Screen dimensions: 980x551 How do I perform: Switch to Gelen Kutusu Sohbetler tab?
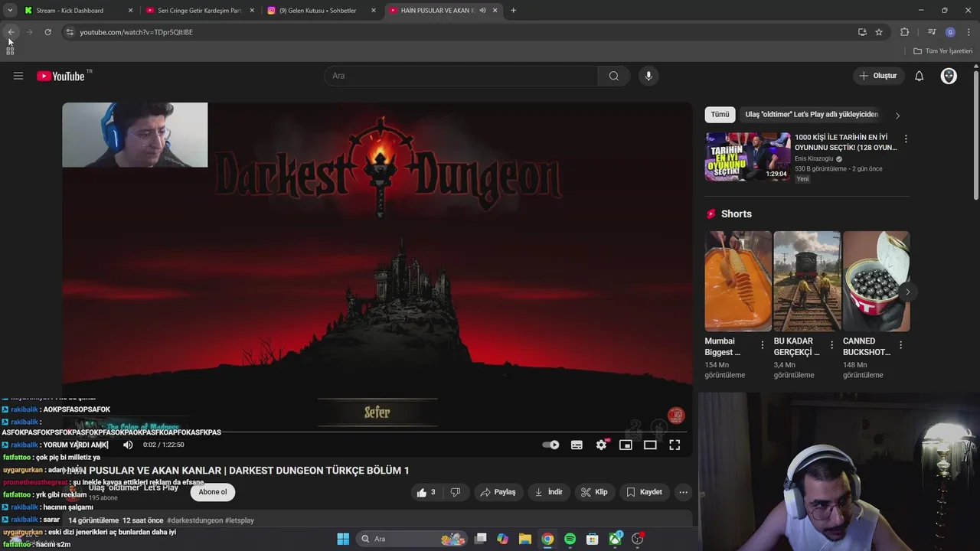(x=322, y=11)
